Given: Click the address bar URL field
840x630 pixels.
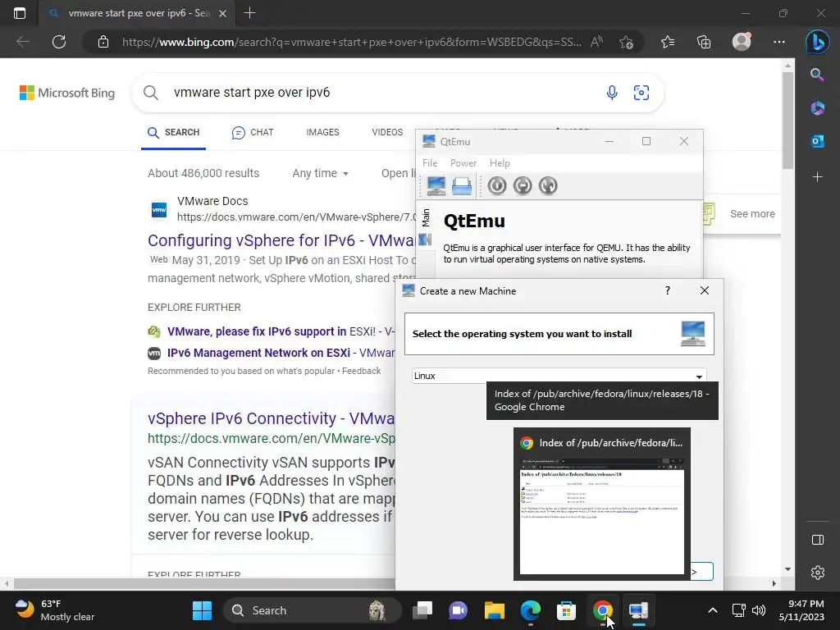Looking at the screenshot, I should click(x=351, y=42).
